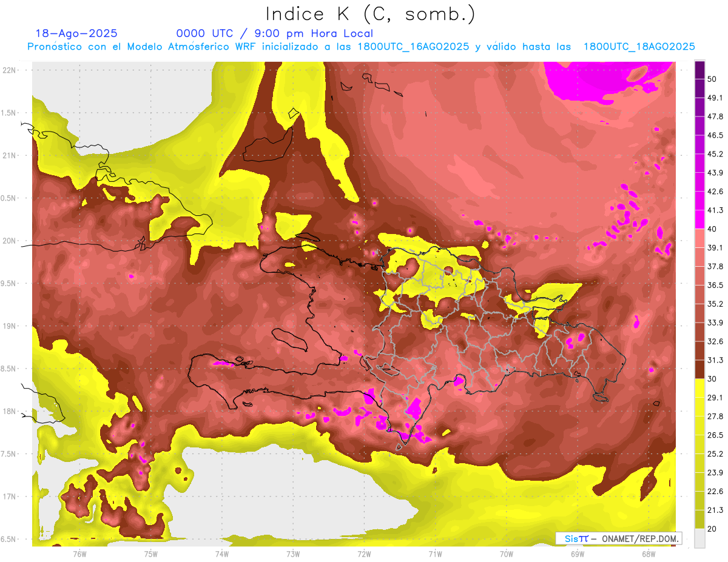Pick the dark brown colorbar swatch between 30 and 31.3

coord(699,369)
